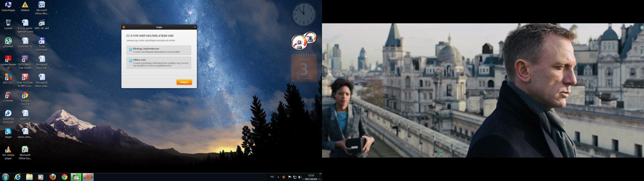This screenshot has width=644, height=181.
Task: Open the Számítógép desktop icon
Action: click(8, 7)
